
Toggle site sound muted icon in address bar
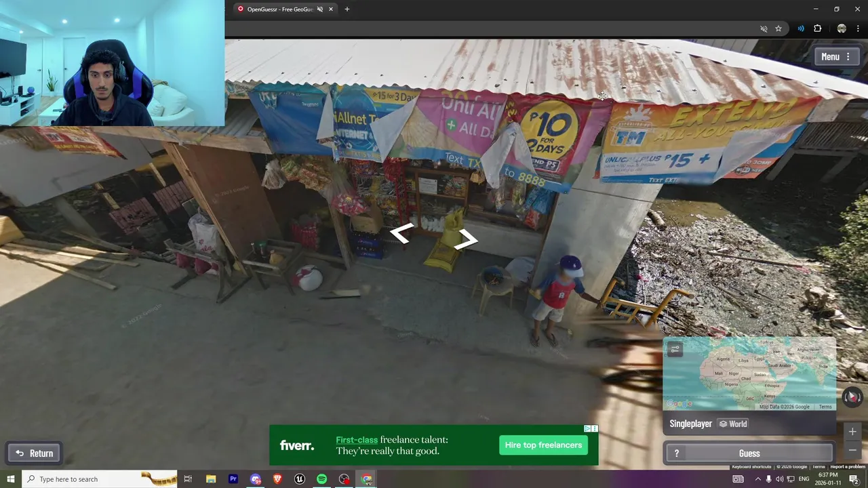pos(764,28)
